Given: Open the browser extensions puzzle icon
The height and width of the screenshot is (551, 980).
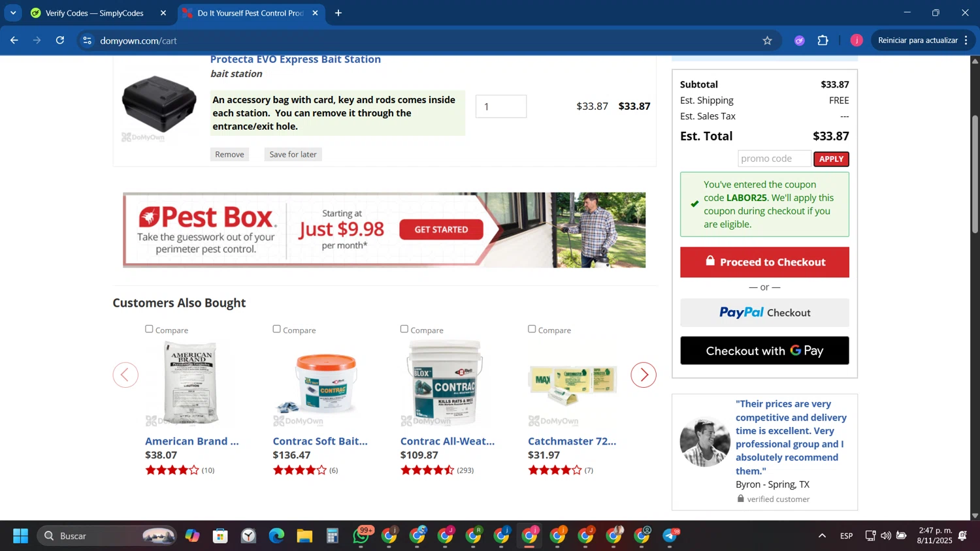Looking at the screenshot, I should click(x=823, y=40).
